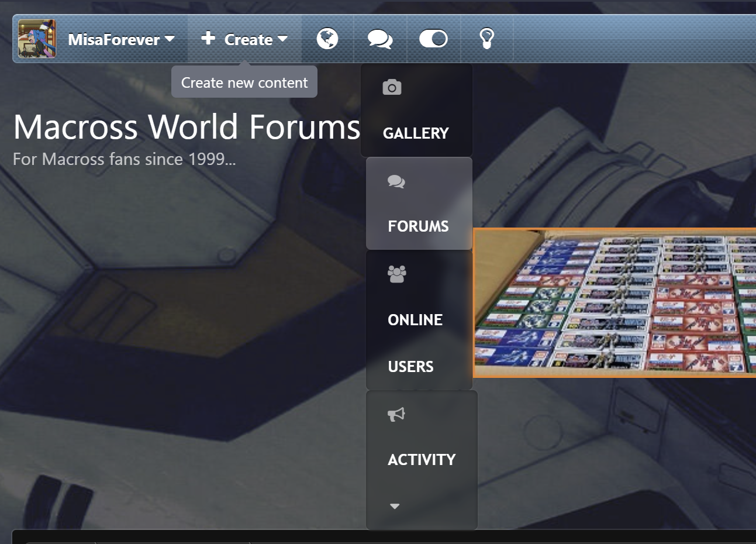Open the Forums menu item

pos(419,204)
